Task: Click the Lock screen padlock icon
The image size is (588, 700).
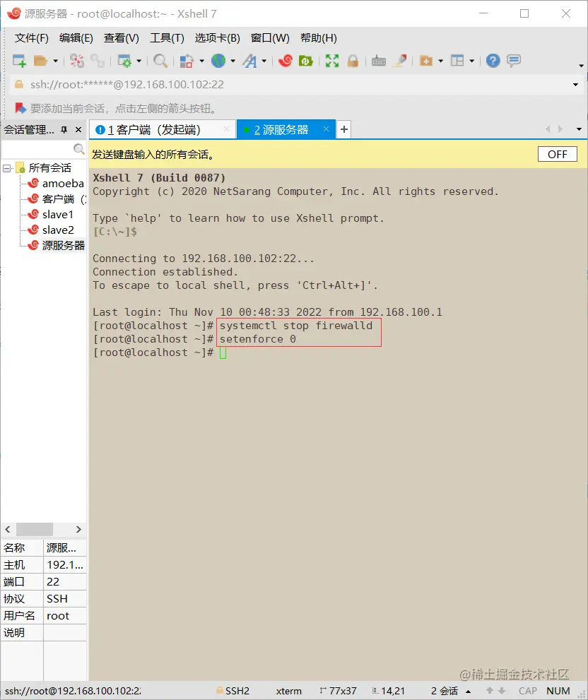Action: coord(353,61)
